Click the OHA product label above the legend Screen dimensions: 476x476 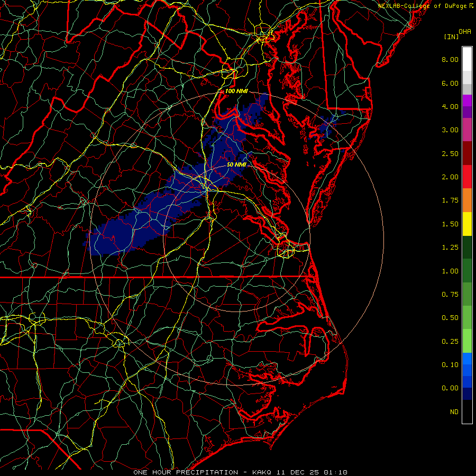[465, 31]
